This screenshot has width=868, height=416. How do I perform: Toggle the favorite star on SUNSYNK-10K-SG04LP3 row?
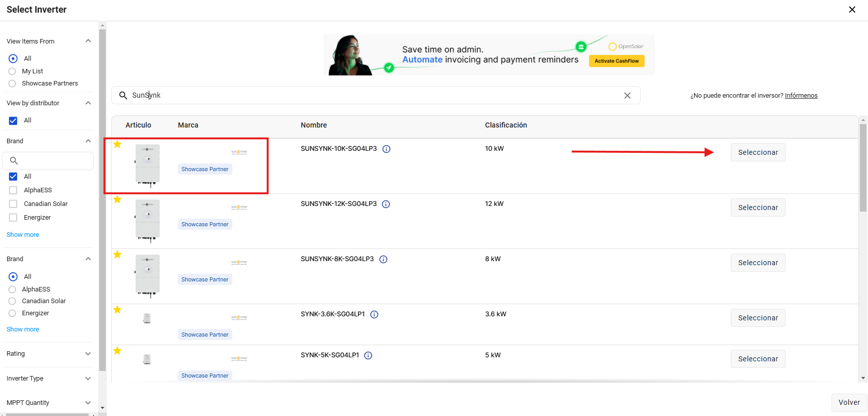tap(117, 144)
